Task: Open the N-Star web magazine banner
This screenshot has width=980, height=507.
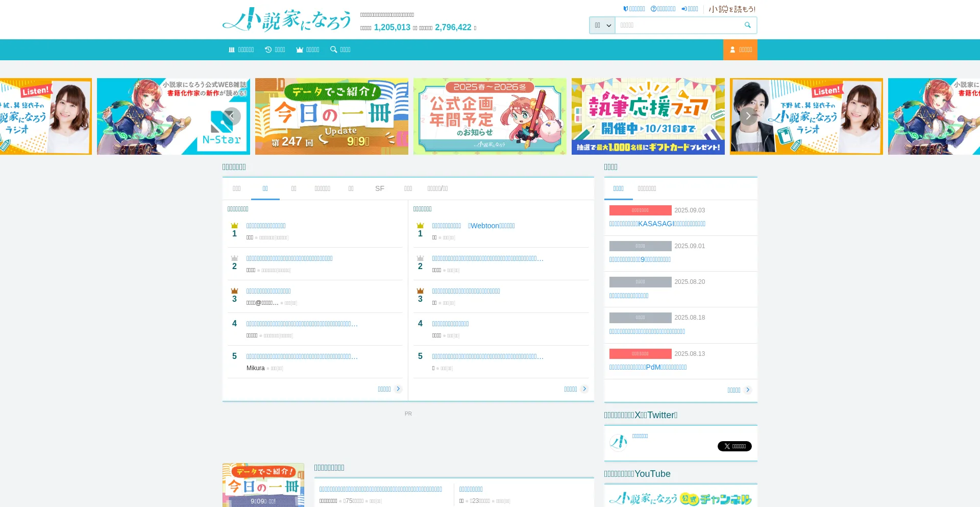Action: click(x=174, y=116)
